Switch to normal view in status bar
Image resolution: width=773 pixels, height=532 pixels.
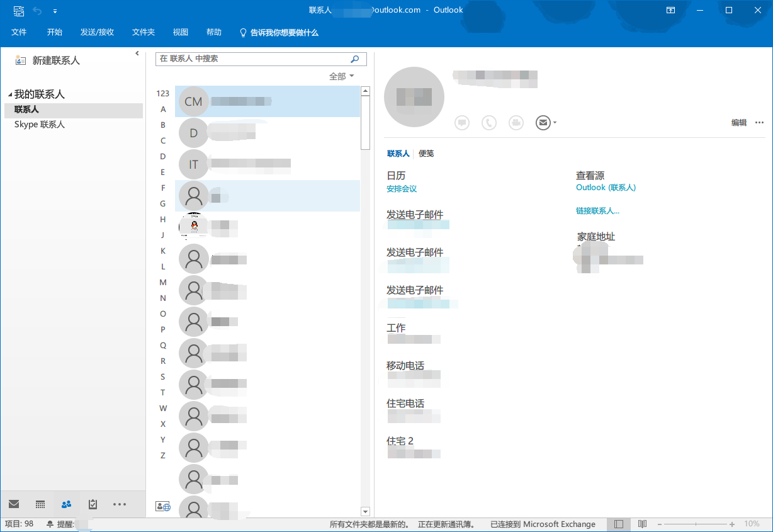pos(619,524)
